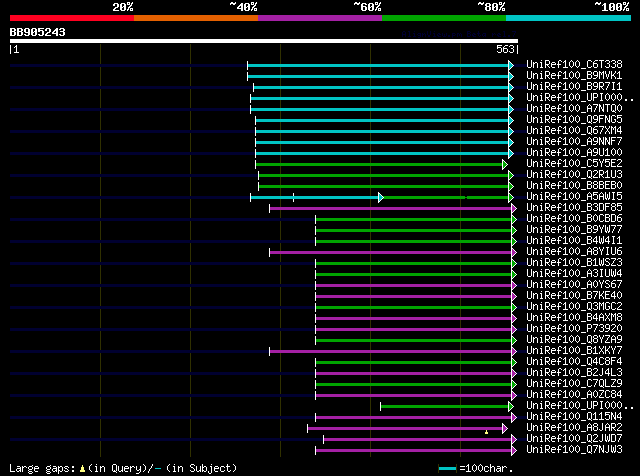
Task: Open subject UniRef100_A3IUW4
Action: tap(574, 274)
